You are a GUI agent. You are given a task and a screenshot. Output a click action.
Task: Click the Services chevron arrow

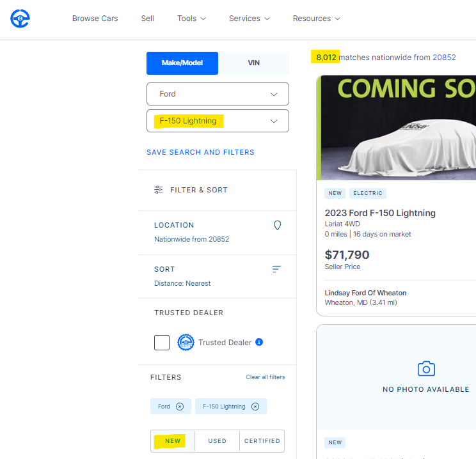pyautogui.click(x=267, y=19)
